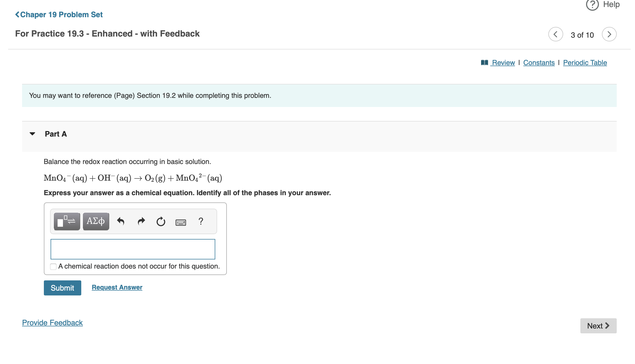
Task: Open the templates equation tool button
Action: [67, 221]
